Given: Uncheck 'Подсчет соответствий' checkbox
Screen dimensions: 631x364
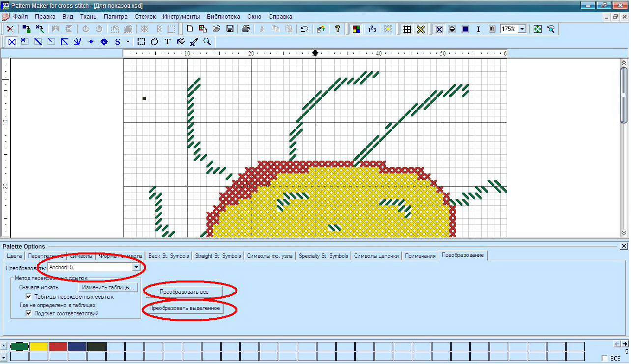Looking at the screenshot, I should pyautogui.click(x=29, y=313).
